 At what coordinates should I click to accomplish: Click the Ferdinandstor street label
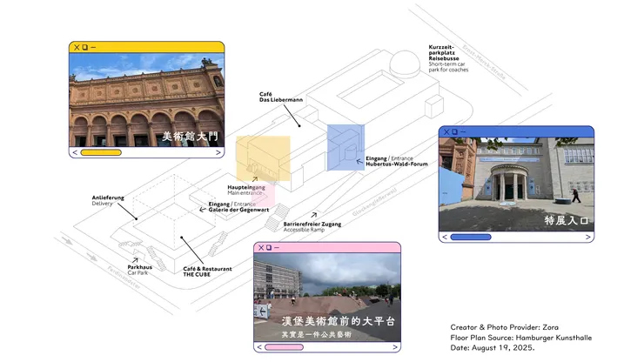[x=124, y=278]
